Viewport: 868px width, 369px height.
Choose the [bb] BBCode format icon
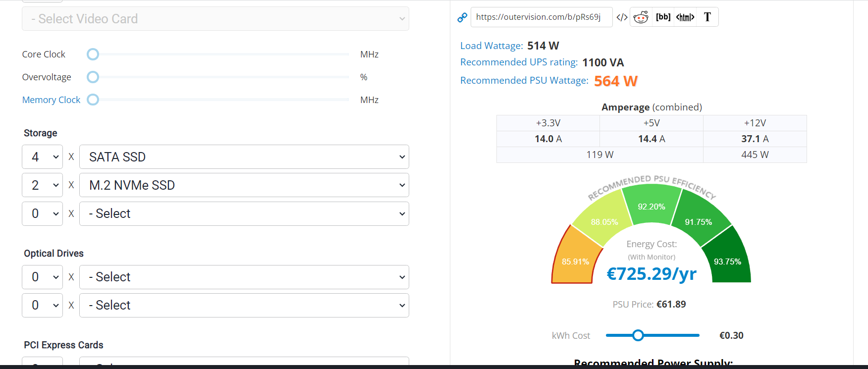[663, 17]
